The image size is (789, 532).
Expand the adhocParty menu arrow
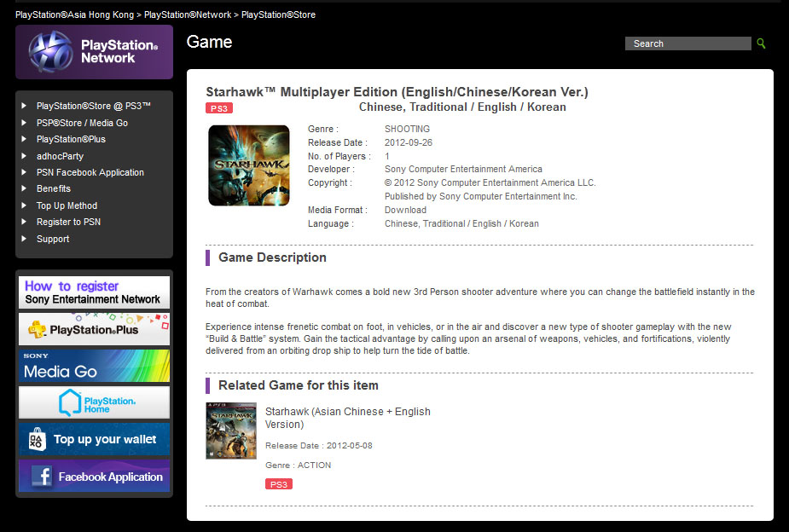click(x=24, y=156)
